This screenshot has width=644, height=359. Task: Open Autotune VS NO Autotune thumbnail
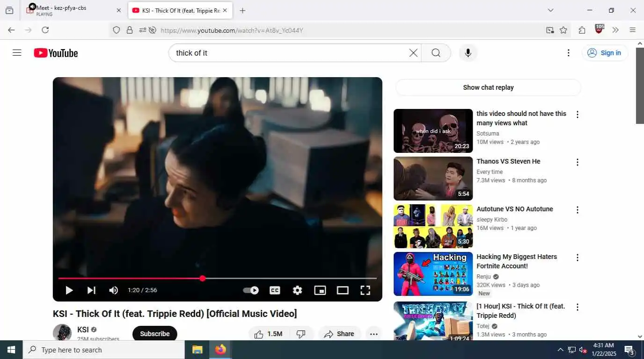(433, 226)
